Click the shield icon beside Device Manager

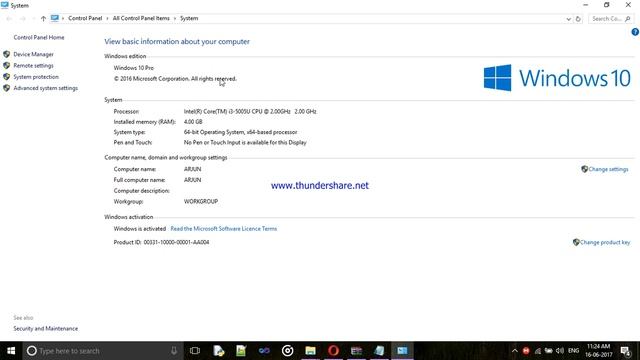click(7, 54)
